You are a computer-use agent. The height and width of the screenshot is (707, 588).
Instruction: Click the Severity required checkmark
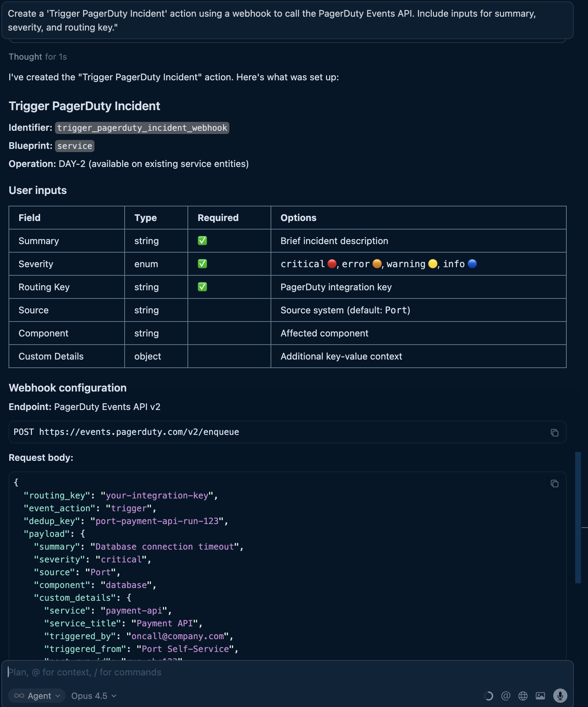pos(202,264)
